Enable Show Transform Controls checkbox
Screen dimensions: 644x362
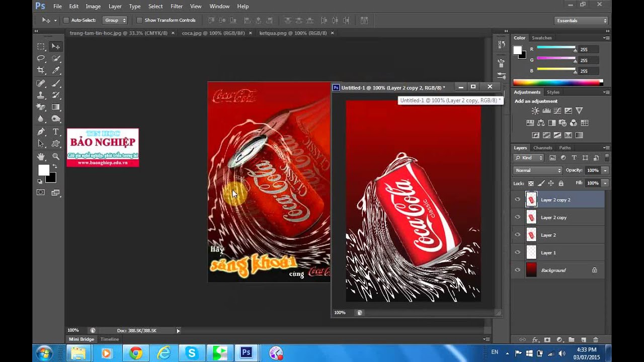click(x=139, y=20)
